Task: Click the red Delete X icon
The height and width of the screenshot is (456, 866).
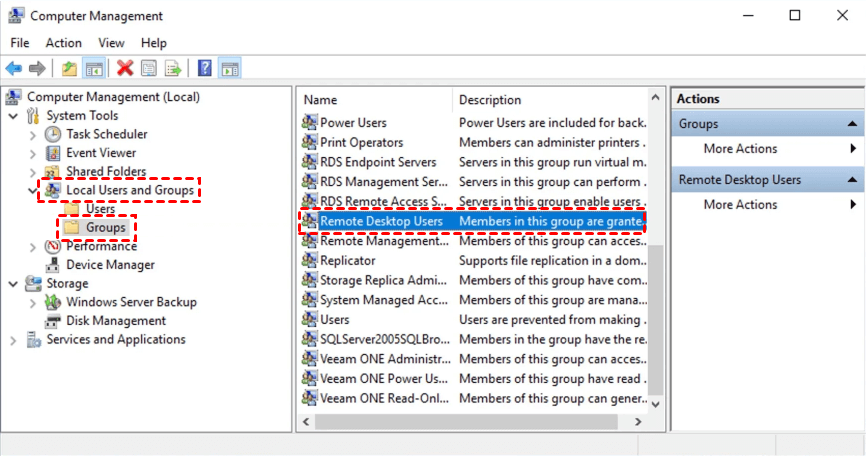Action: point(125,68)
